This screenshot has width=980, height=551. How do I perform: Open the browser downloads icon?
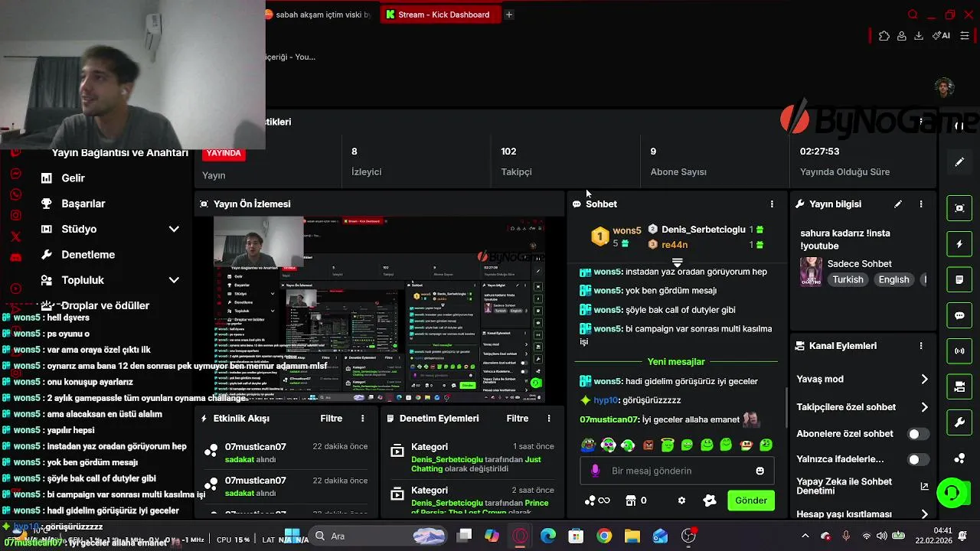point(919,35)
